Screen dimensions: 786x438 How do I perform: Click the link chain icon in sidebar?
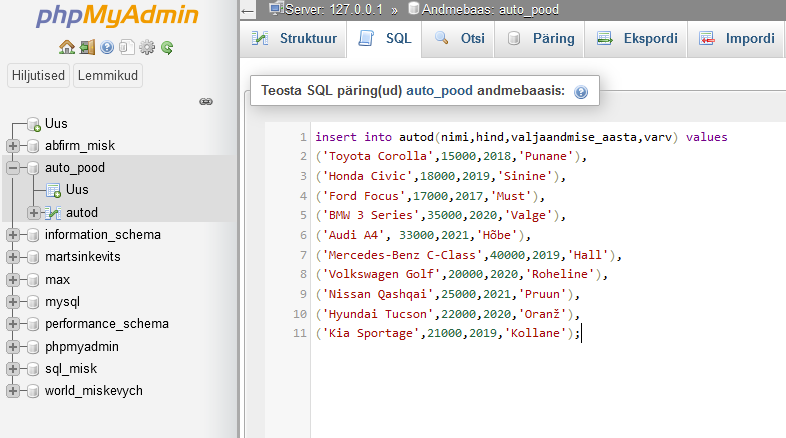(x=206, y=101)
